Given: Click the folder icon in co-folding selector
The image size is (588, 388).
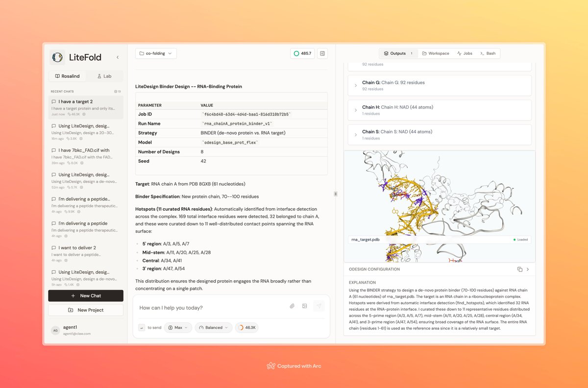Looking at the screenshot, I should tap(142, 53).
